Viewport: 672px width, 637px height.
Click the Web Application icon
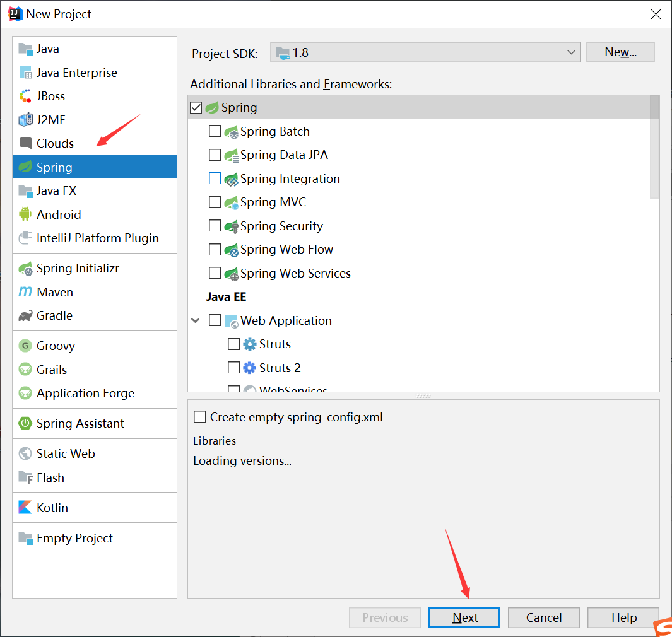(232, 321)
